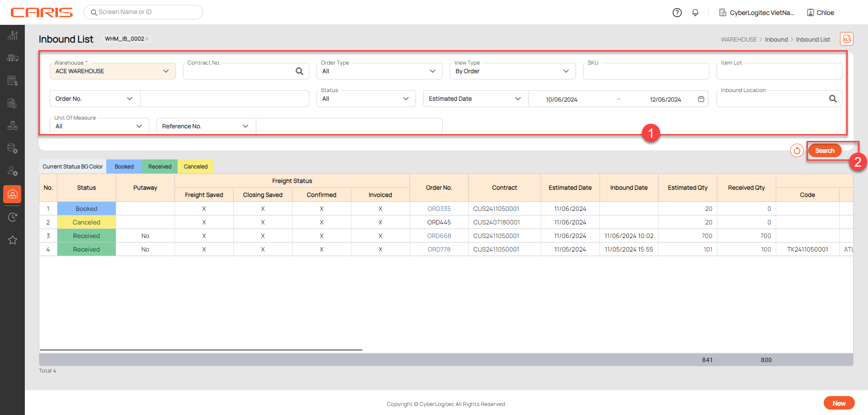Open the Estimated Date calendar picker
Image resolution: width=868 pixels, height=415 pixels.
[701, 99]
